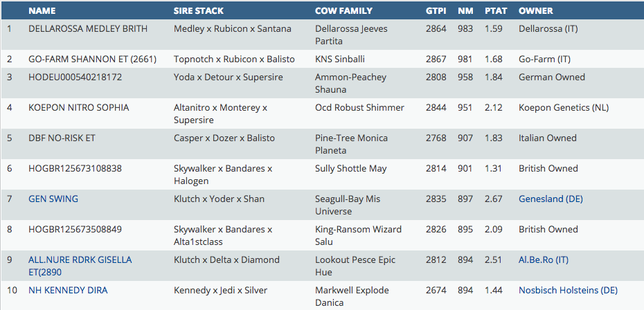Click the COW FAMILY column header
The width and height of the screenshot is (644, 310).
click(343, 11)
